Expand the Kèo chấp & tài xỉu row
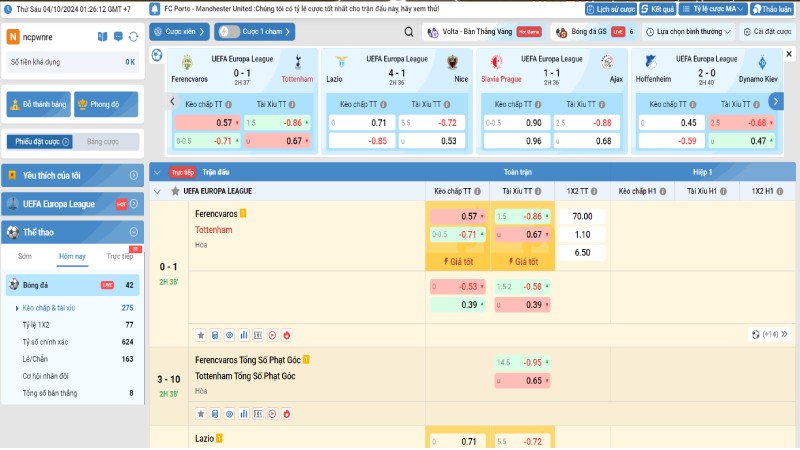 pos(72,308)
